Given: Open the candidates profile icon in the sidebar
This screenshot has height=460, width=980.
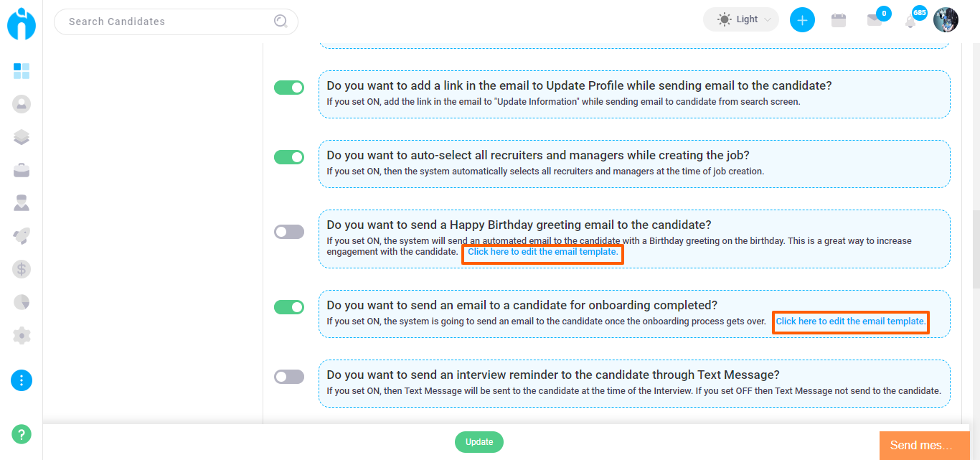Looking at the screenshot, I should pyautogui.click(x=22, y=104).
